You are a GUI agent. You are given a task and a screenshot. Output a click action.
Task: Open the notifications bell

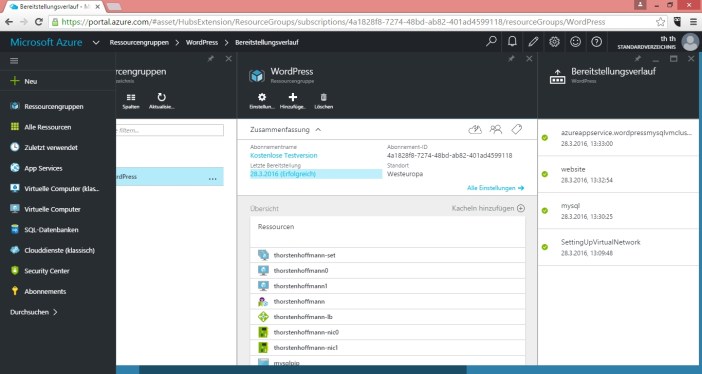[x=512, y=42]
